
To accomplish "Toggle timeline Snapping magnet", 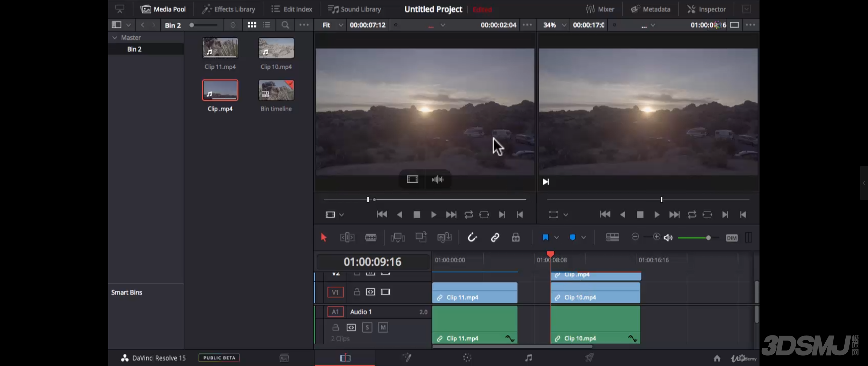I will point(472,238).
